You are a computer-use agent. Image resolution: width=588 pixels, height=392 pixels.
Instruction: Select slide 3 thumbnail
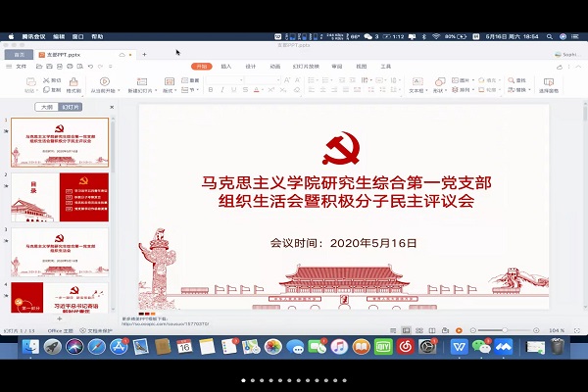tap(60, 252)
